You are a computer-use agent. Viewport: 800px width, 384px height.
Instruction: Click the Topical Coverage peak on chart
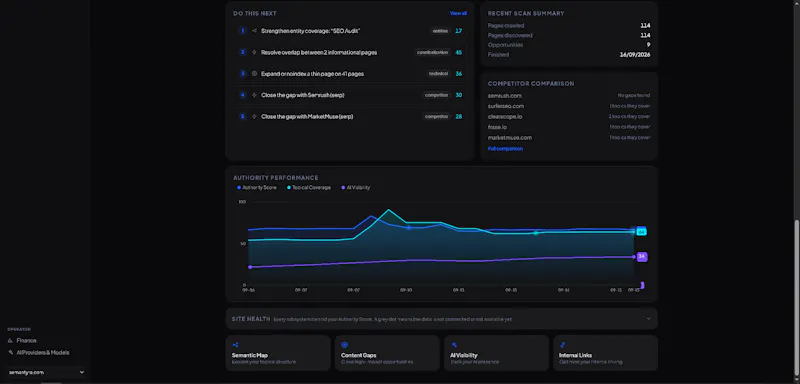point(389,210)
